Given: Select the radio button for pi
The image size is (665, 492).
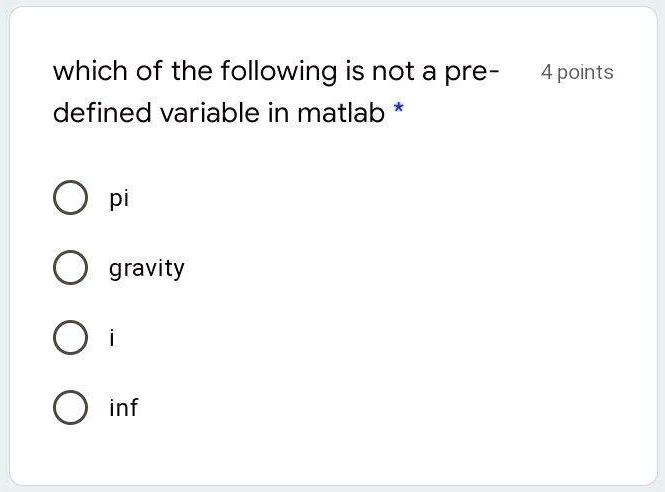Looking at the screenshot, I should tap(69, 198).
